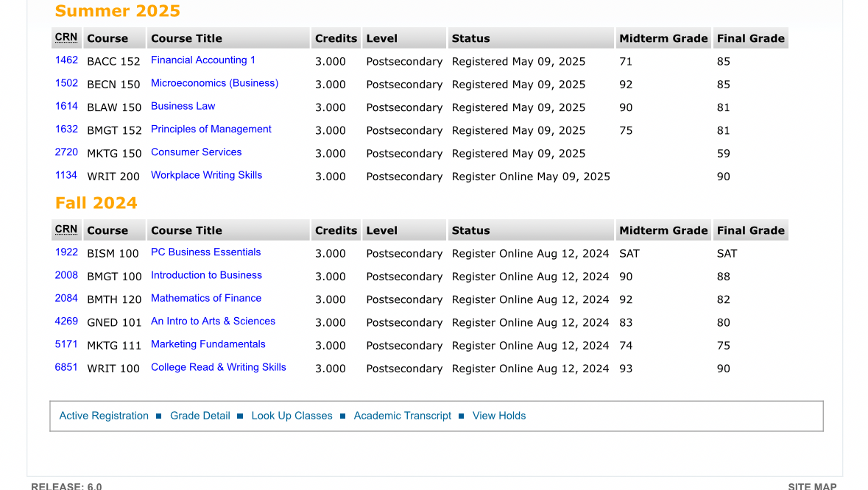868x490 pixels.
Task: Select the Business Law course link
Action: [183, 106]
